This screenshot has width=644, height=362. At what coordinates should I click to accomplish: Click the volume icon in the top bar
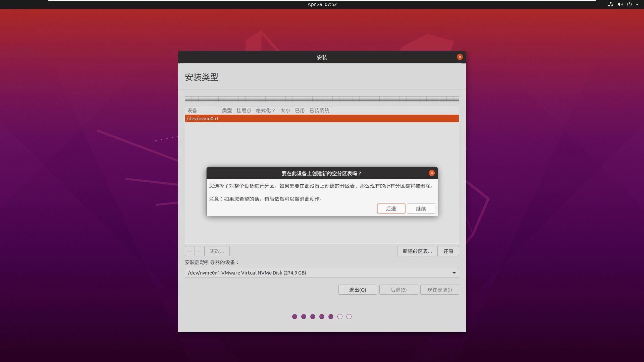(620, 4)
